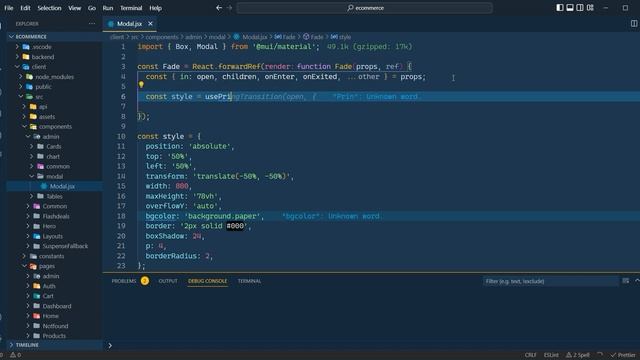
Task: Open the Terminal menu
Action: pyautogui.click(x=131, y=8)
